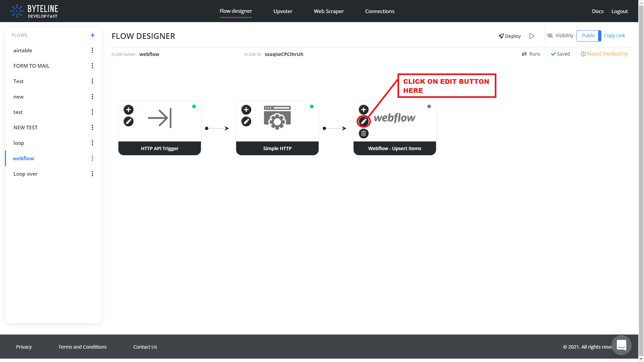
Task: Open options menu for new flow
Action: pos(92,97)
